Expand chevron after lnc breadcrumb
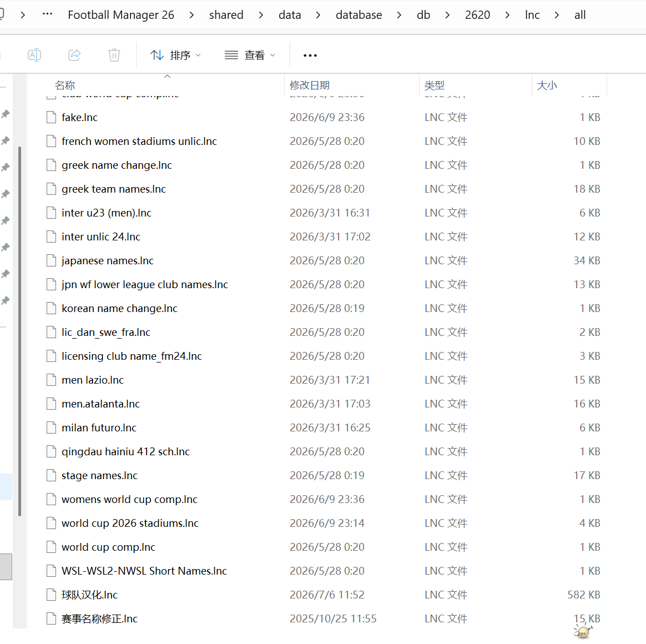Screen dimensions: 646x644 [x=557, y=15]
